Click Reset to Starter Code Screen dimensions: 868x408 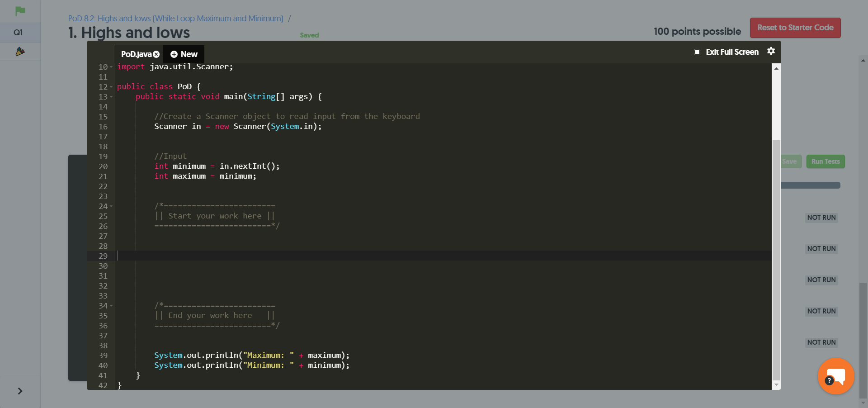click(x=795, y=28)
